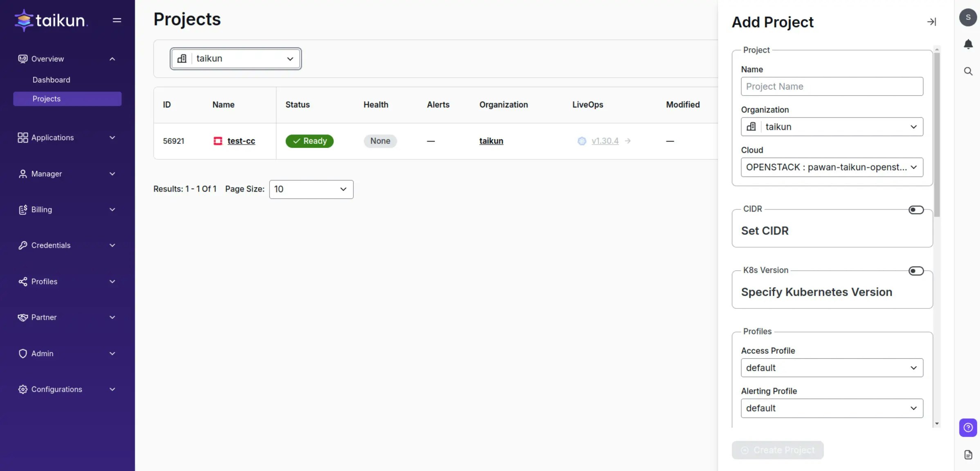Open Credentials menu label
Screen dimensions: 980x471
pos(51,246)
